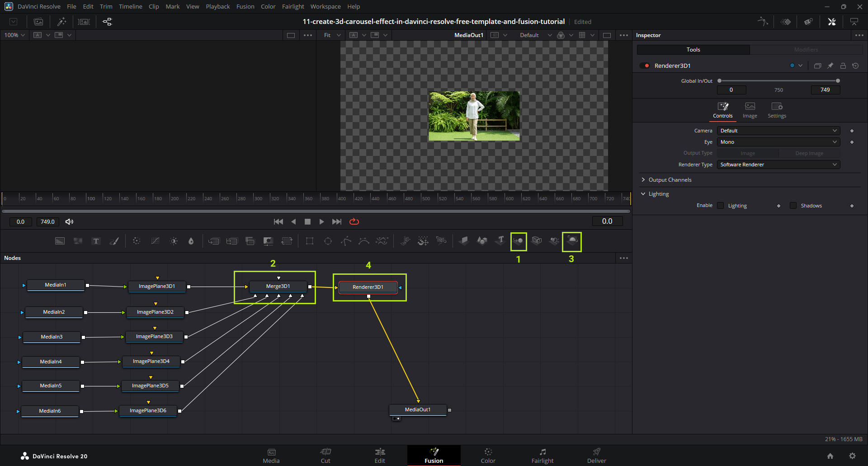Add a Rectangle mask from the toolbar
868x466 pixels.
click(x=310, y=241)
